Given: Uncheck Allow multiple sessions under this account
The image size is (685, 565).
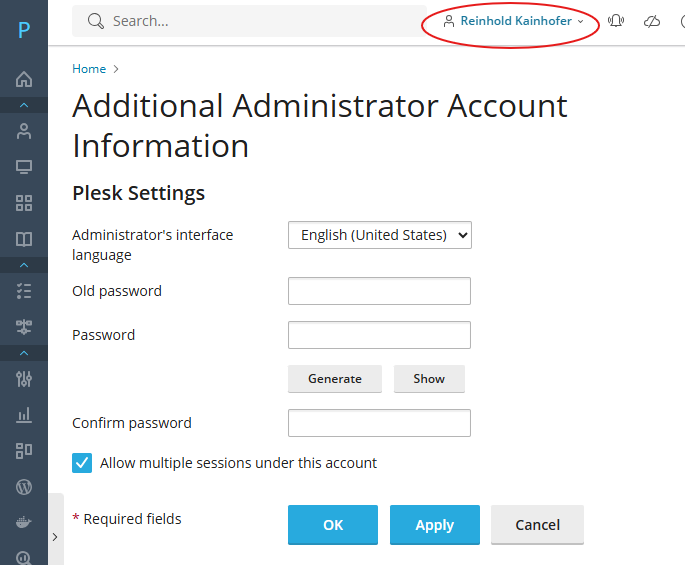Looking at the screenshot, I should coord(82,463).
